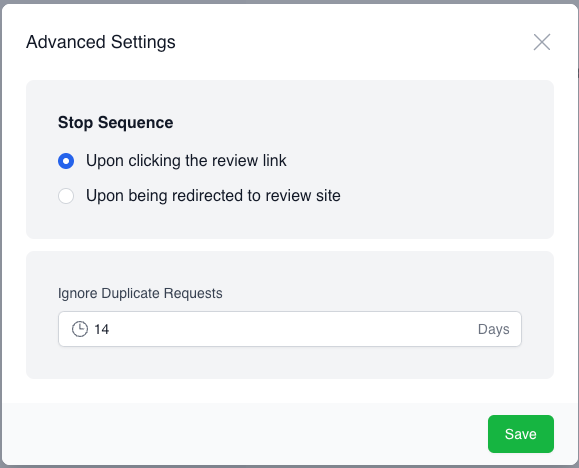Click the "Advanced Settings" dialog title
The height and width of the screenshot is (468, 579).
click(x=100, y=42)
